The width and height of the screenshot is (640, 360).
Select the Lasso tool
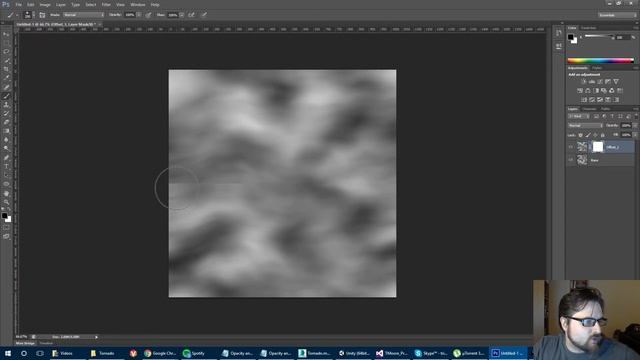[7, 52]
